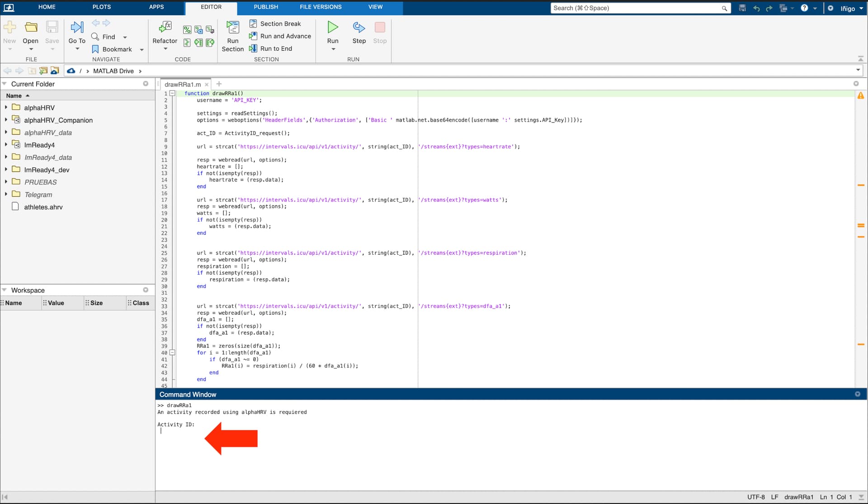Switch to the FILE VERSIONS tab

coord(321,7)
